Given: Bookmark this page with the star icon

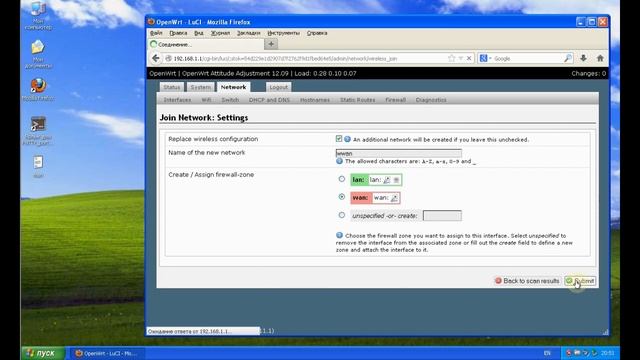Looking at the screenshot, I should [451, 58].
